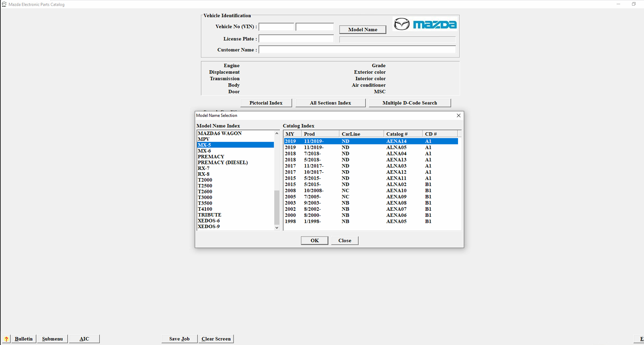Select catalog AENA10 for model year 2008
Image resolution: width=644 pixels, height=345 pixels.
pos(370,190)
